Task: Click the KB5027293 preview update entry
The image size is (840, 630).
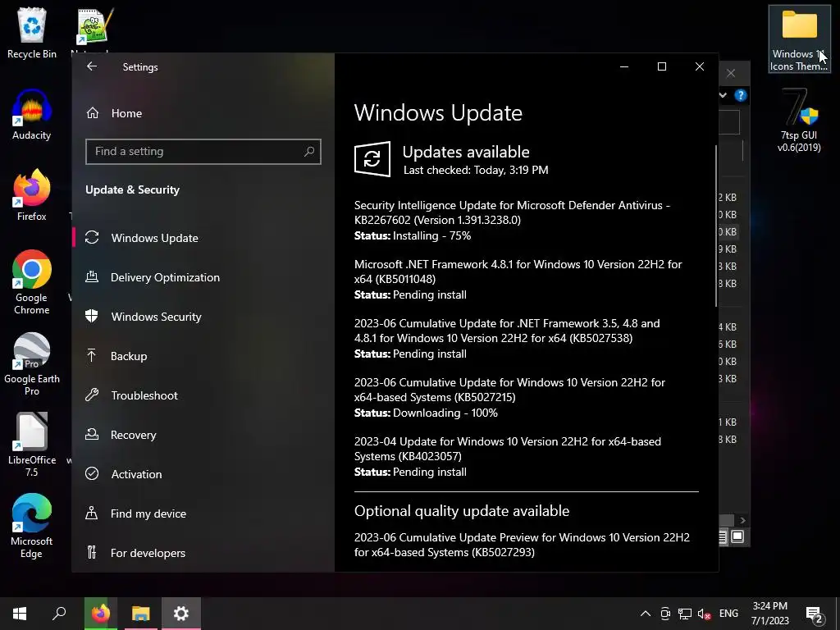Action: pyautogui.click(x=522, y=545)
